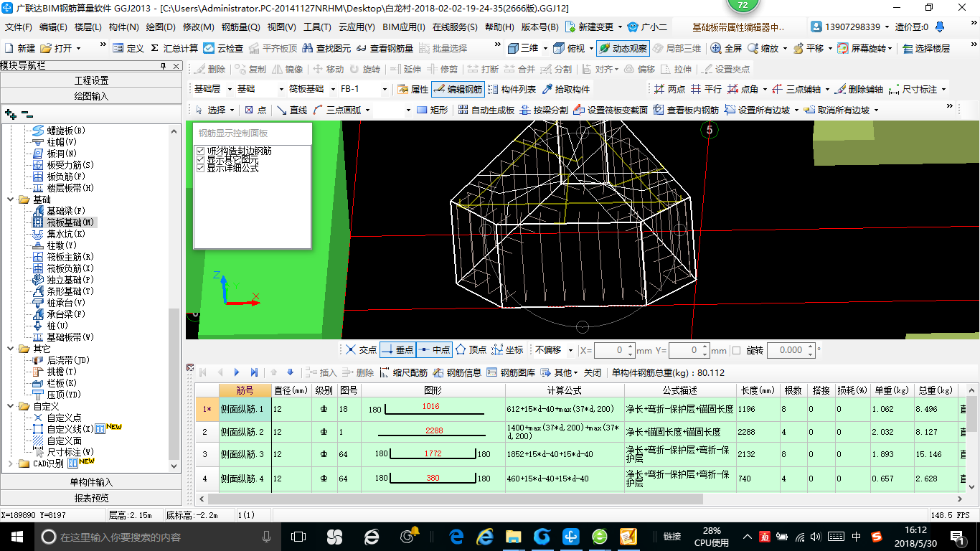Toggle 显示其它图元 checkbox

pyautogui.click(x=201, y=160)
